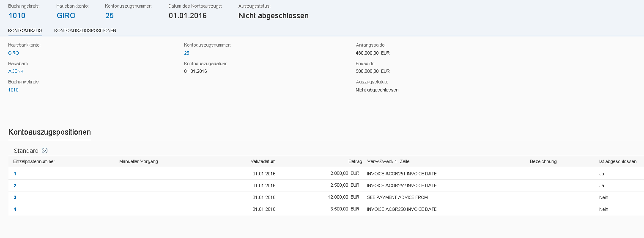The image size is (644, 238).
Task: Click the Valutadatum column header
Action: [x=263, y=161]
